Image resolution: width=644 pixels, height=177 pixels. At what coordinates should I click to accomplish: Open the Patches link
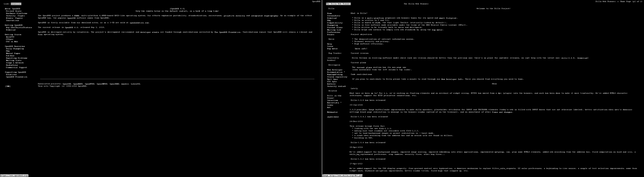click(x=10, y=56)
